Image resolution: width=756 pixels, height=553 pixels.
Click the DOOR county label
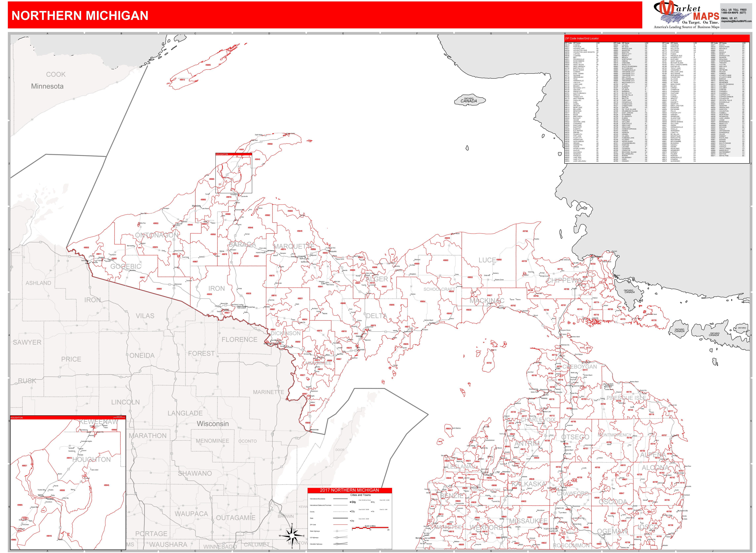coord(340,450)
